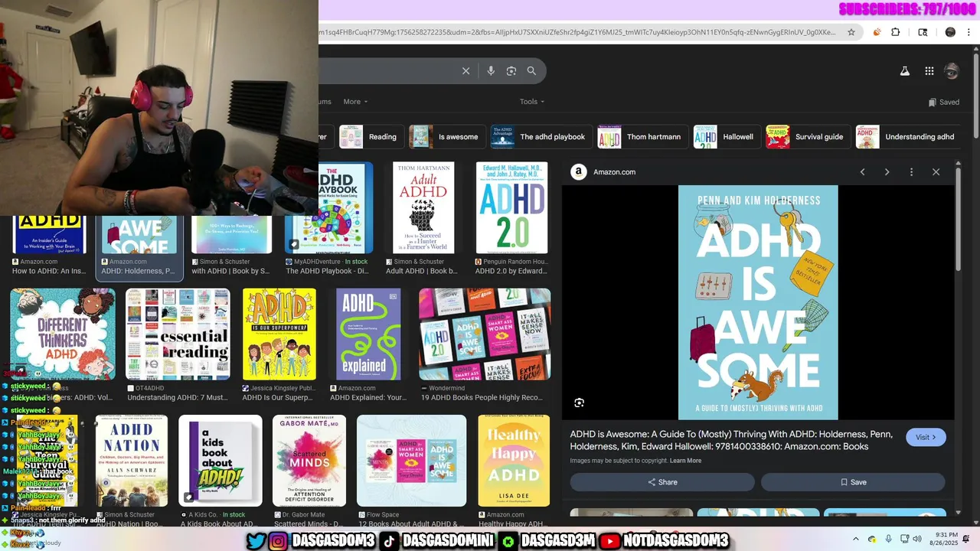This screenshot has height=551, width=980.
Task: Open 19 ADHD Books Wondermind thumbnail
Action: click(485, 334)
